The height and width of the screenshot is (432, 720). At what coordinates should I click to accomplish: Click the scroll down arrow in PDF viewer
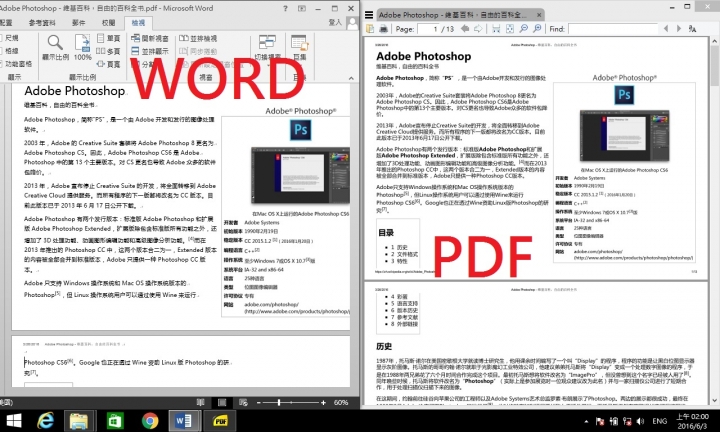[714, 401]
